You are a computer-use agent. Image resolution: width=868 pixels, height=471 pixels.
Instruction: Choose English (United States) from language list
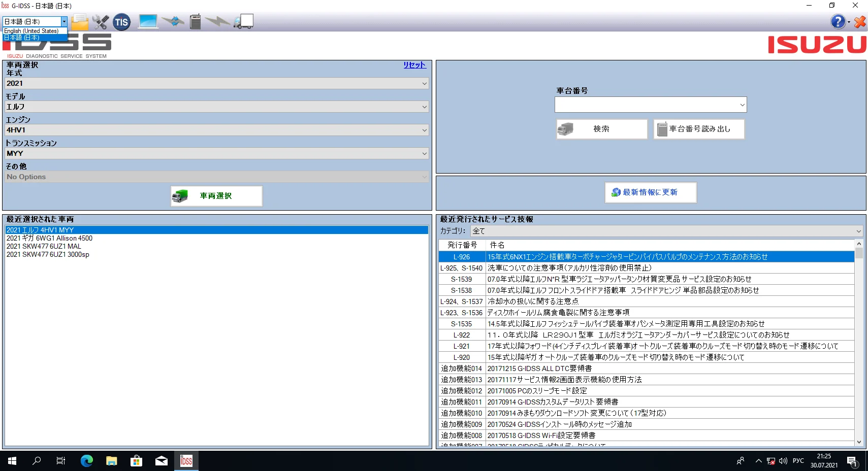click(x=35, y=31)
